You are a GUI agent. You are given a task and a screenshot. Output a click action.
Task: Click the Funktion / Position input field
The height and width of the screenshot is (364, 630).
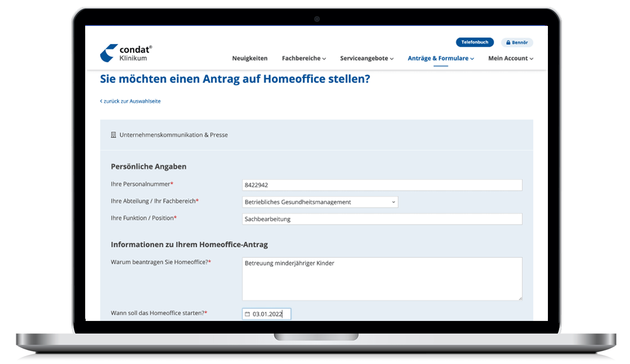tap(382, 219)
